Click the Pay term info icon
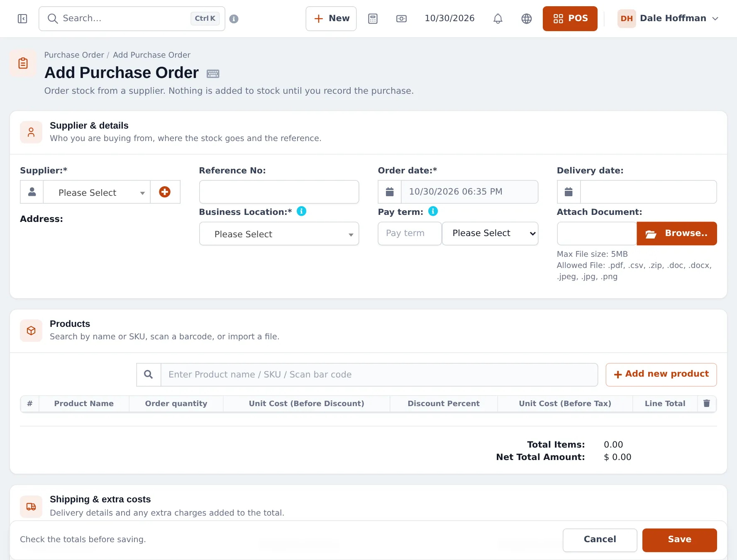 pyautogui.click(x=433, y=211)
